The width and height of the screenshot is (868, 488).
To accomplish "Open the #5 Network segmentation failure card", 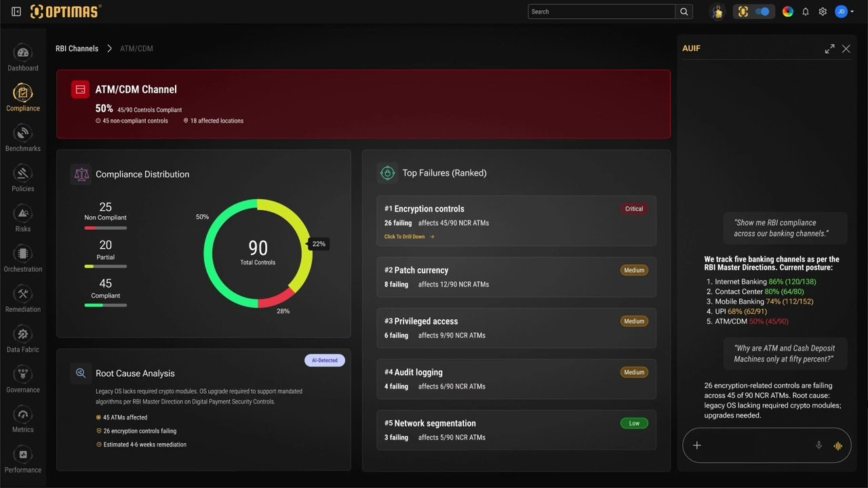I will coord(516,430).
